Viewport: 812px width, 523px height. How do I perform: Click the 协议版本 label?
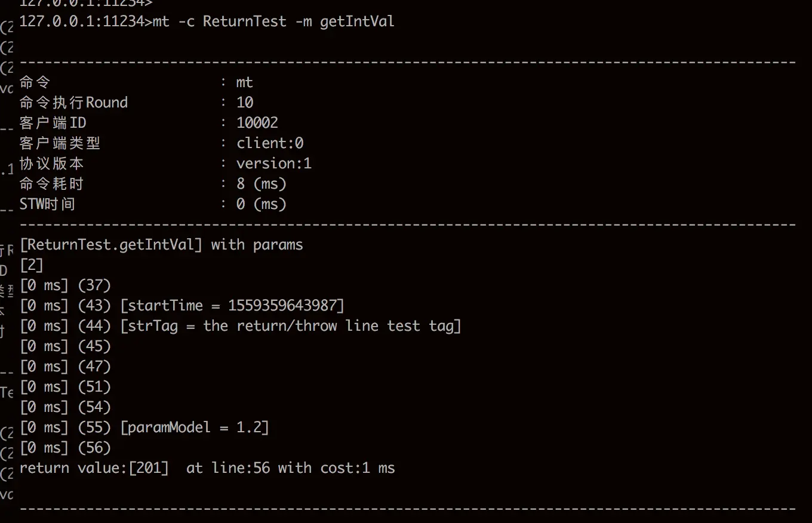(x=51, y=164)
